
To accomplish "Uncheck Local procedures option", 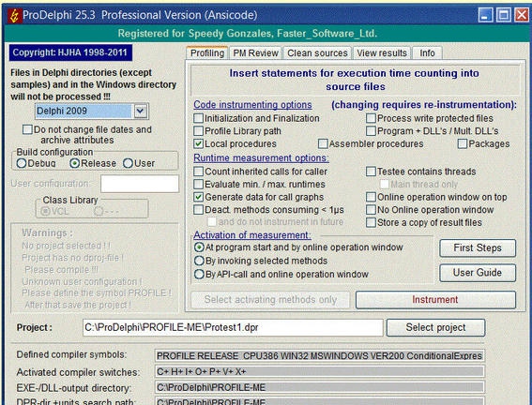I will coord(199,143).
